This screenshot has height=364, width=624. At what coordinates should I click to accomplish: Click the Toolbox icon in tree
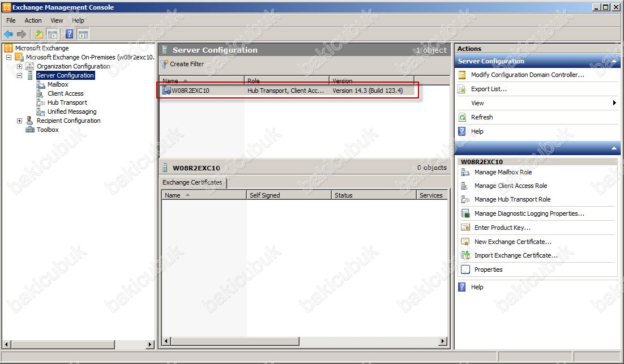[30, 130]
